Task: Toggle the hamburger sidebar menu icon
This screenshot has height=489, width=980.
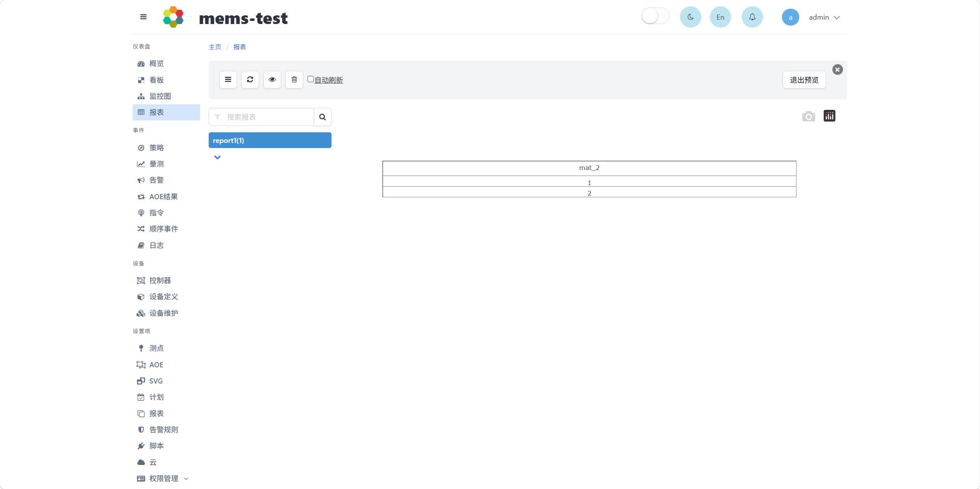Action: point(143,17)
